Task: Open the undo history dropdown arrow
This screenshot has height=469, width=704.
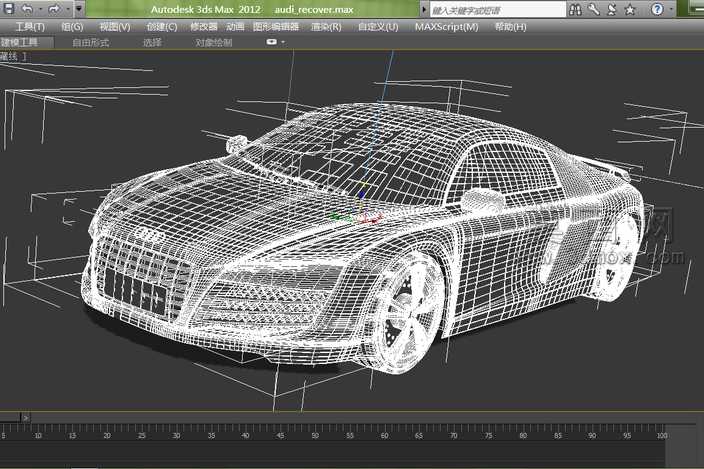Action: [41, 9]
